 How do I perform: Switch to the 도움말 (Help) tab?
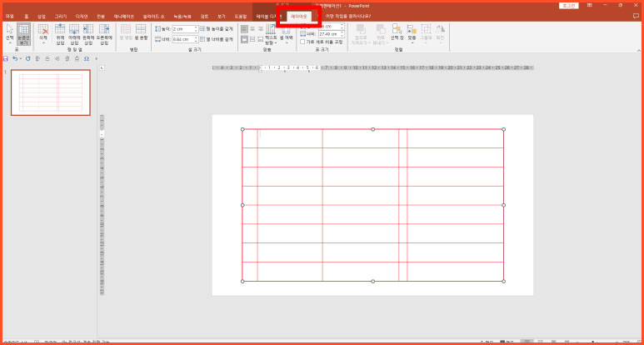241,17
